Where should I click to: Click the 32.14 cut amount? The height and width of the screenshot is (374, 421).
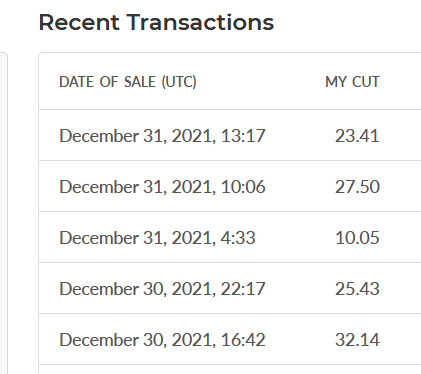[357, 340]
